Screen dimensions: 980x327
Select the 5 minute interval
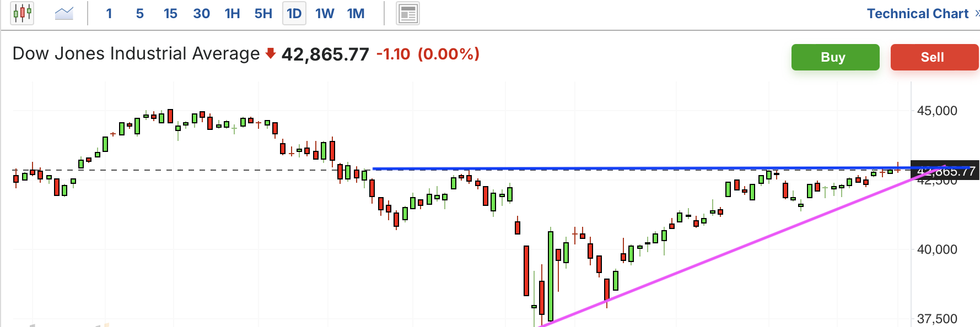pos(140,13)
